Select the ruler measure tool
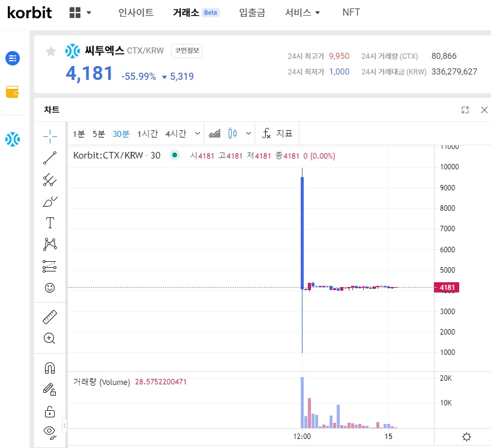The height and width of the screenshot is (448, 491). coord(50,316)
